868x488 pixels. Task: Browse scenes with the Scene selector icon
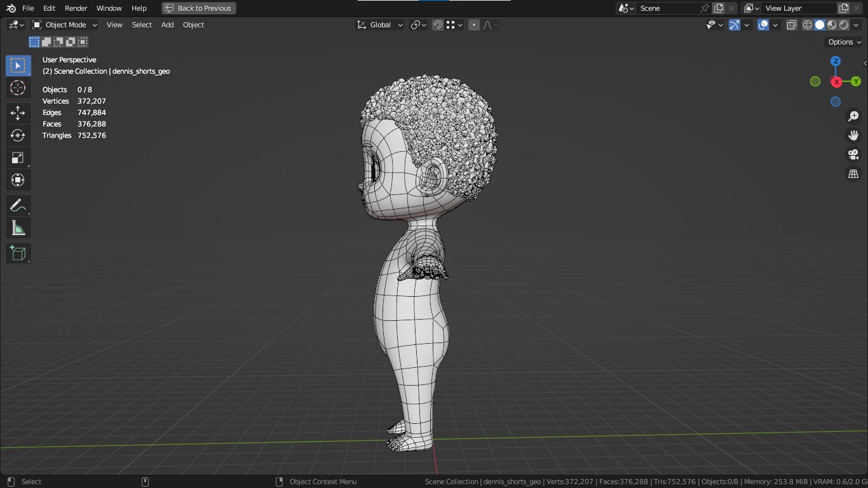point(627,8)
